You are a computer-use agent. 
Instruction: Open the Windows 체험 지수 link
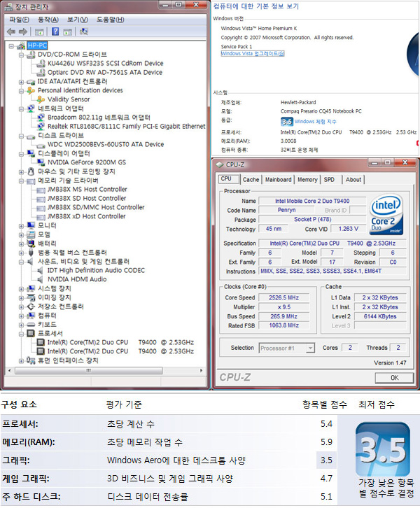[x=315, y=122]
